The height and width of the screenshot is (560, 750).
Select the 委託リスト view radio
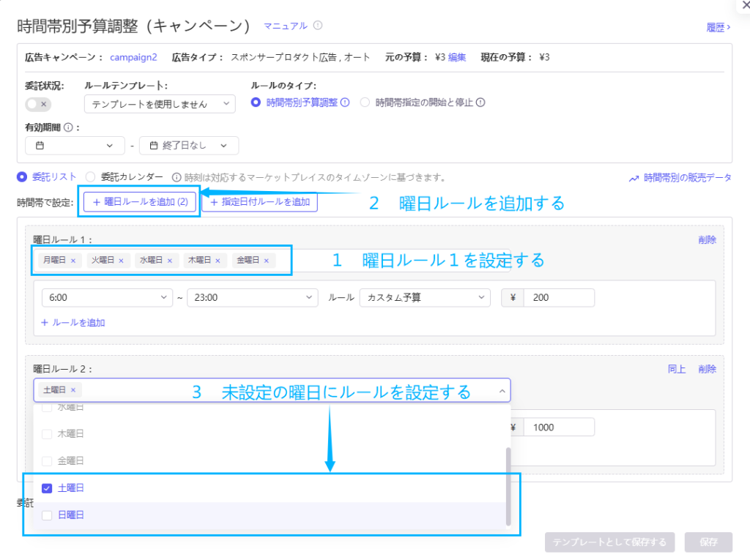tap(21, 177)
